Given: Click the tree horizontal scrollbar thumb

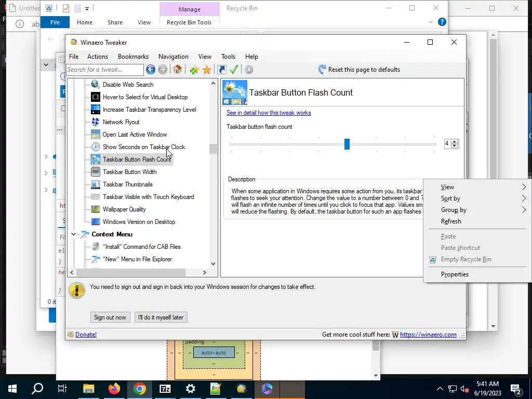Looking at the screenshot, I should click(130, 272).
